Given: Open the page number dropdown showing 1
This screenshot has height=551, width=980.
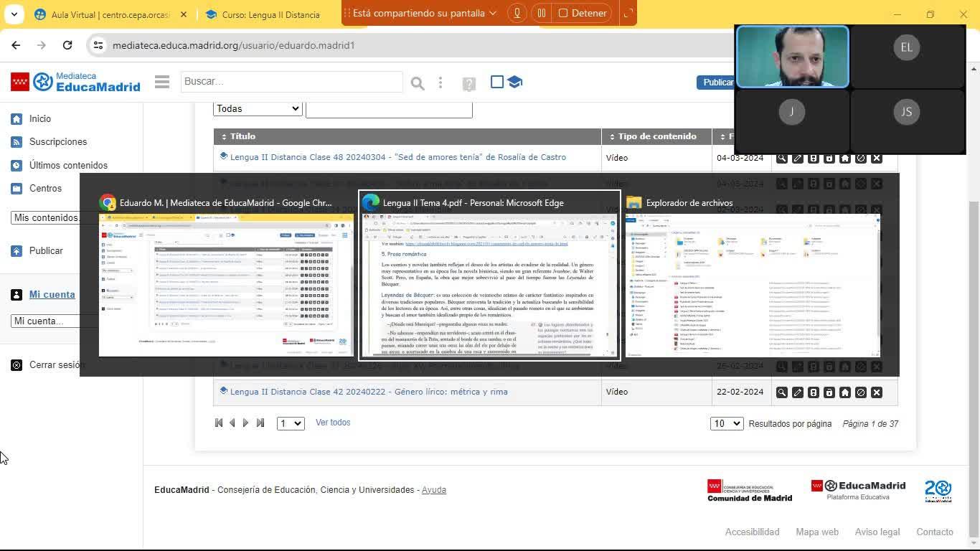Looking at the screenshot, I should 291,424.
